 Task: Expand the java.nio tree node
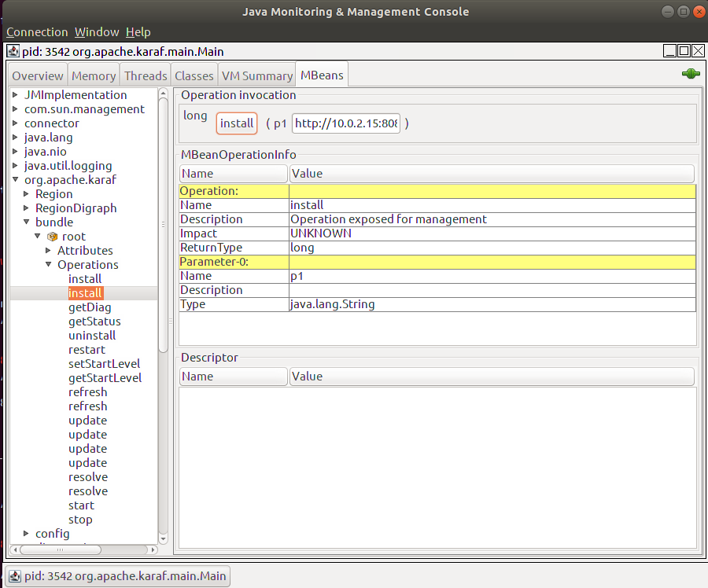tap(15, 151)
